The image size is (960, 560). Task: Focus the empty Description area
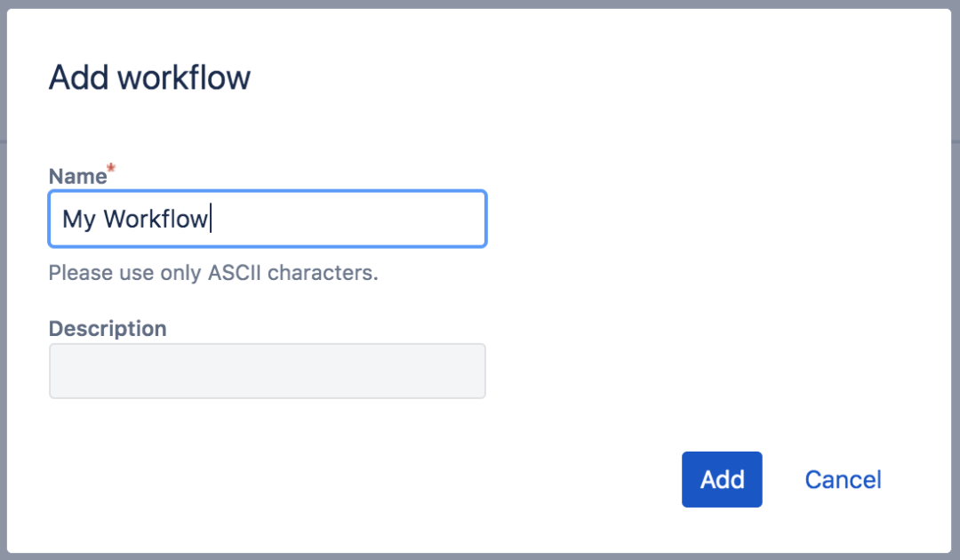pos(267,371)
